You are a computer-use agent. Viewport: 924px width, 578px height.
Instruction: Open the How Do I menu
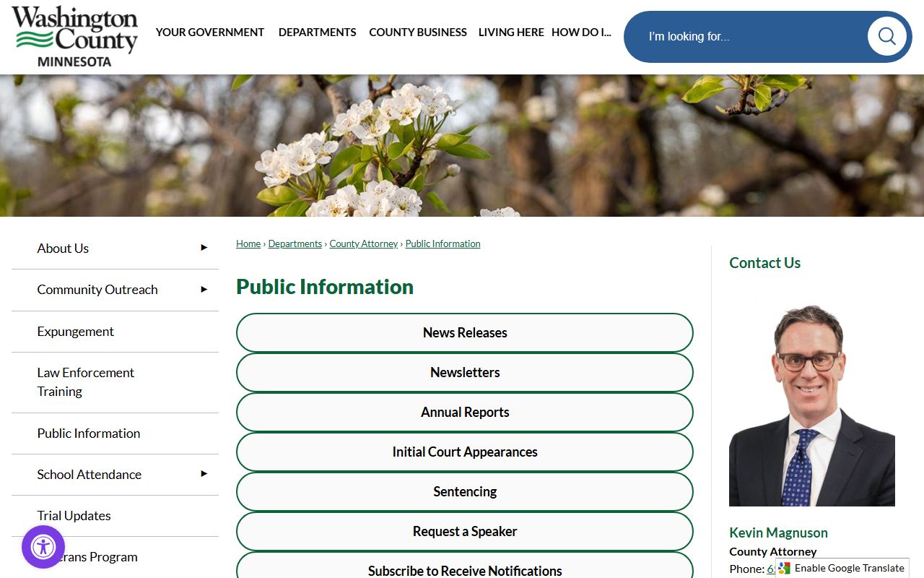[x=581, y=33]
